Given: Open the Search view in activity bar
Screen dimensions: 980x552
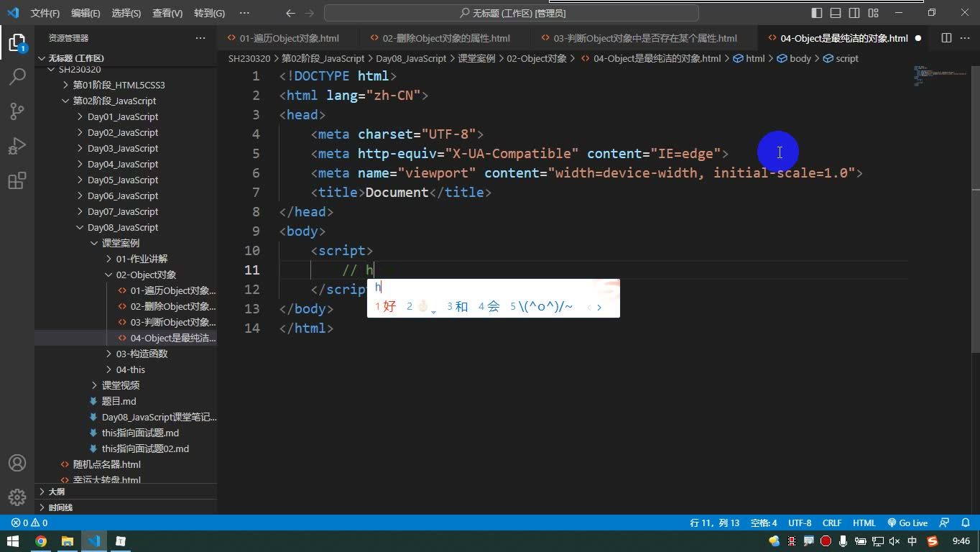Looking at the screenshot, I should (x=17, y=76).
